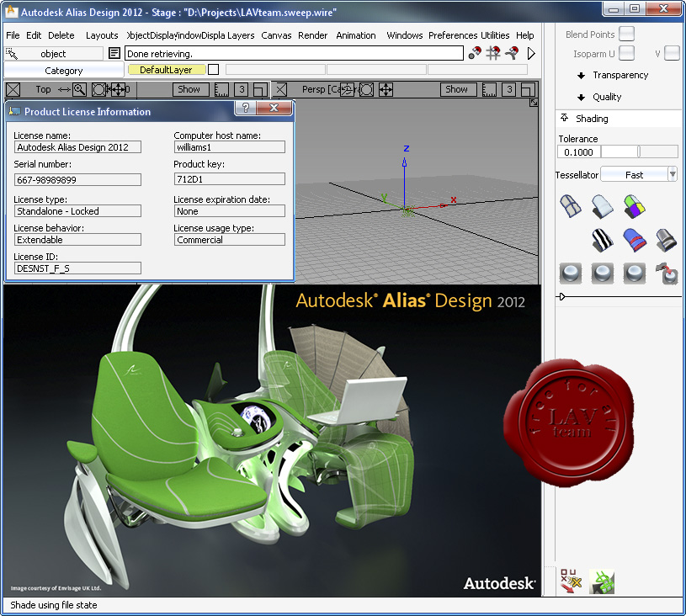Click the Tolerance value field 0.1000
The width and height of the screenshot is (686, 616).
tap(579, 152)
